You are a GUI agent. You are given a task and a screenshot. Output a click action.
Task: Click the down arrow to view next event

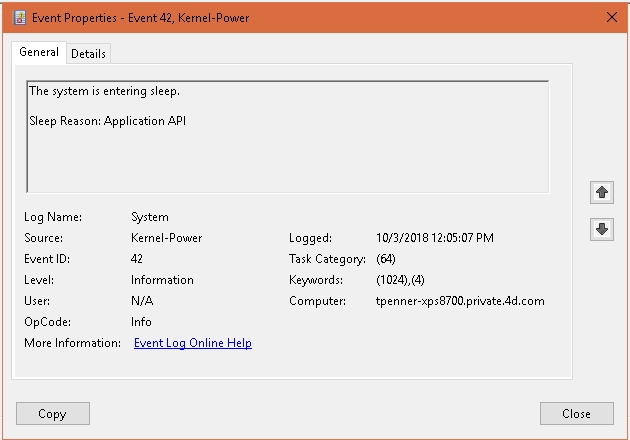pyautogui.click(x=602, y=229)
